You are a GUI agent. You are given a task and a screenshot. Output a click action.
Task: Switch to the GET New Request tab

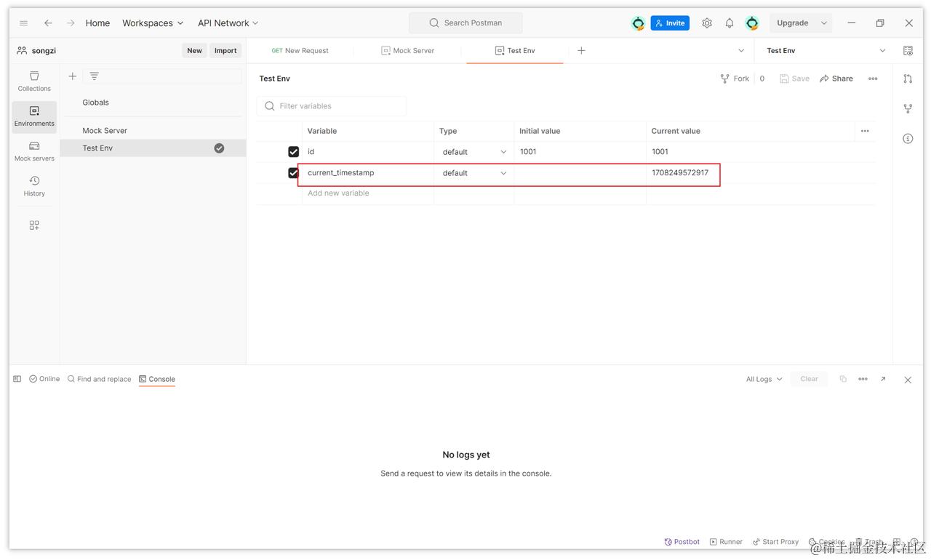click(x=300, y=51)
